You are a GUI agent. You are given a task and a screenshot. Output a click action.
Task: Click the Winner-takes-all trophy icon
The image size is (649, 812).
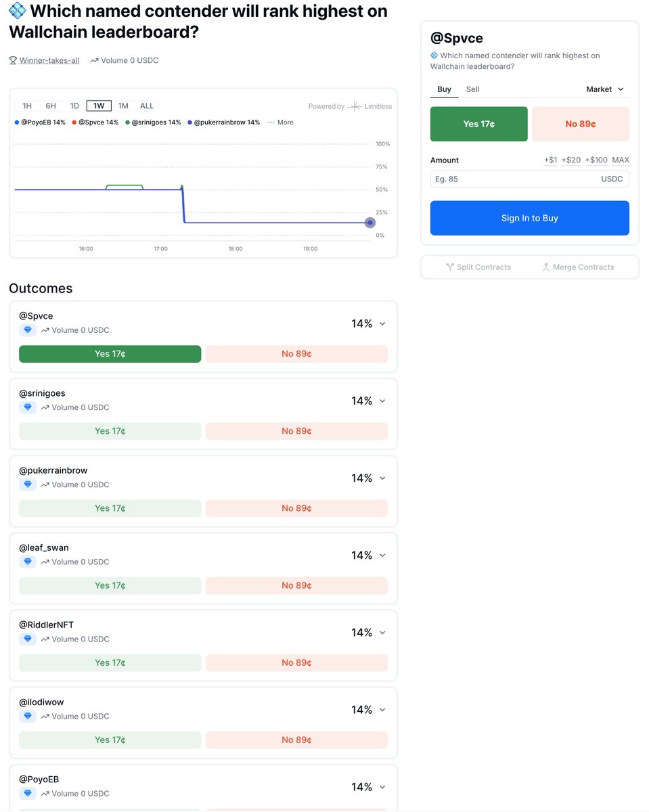pyautogui.click(x=13, y=60)
